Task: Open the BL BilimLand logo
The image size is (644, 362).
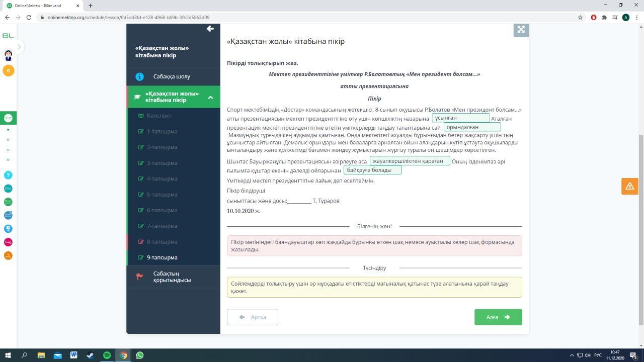Action: click(x=8, y=36)
